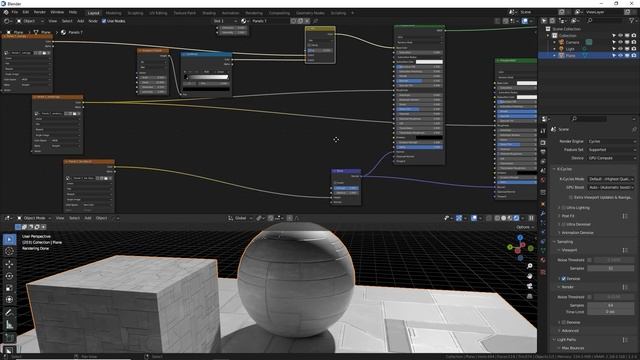Open the viewport Object menu
This screenshot has height=360, width=640.
click(101, 218)
